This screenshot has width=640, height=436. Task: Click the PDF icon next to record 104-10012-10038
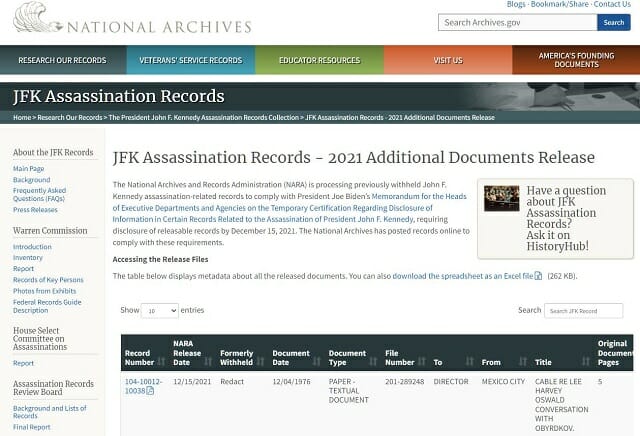click(150, 391)
